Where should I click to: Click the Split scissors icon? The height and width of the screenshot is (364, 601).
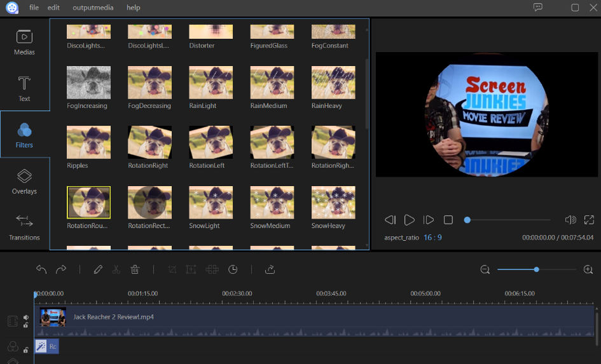coord(116,269)
